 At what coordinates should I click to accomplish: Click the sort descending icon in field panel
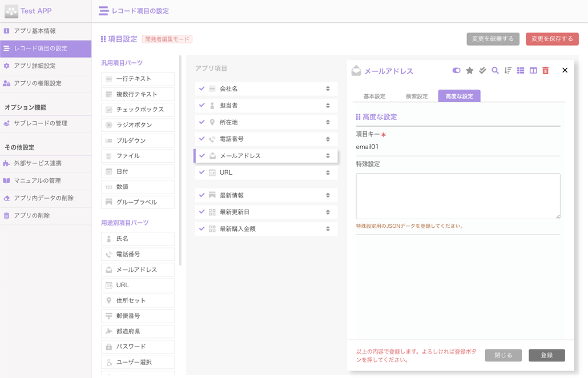click(x=508, y=70)
